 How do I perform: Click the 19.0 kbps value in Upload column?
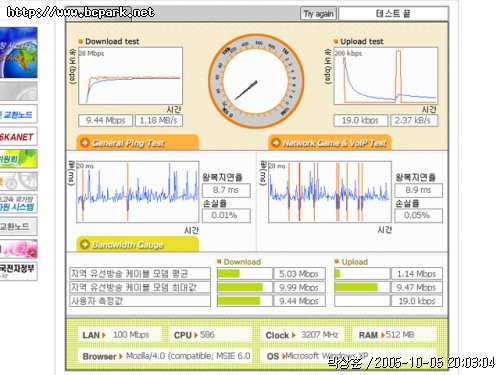pyautogui.click(x=417, y=301)
